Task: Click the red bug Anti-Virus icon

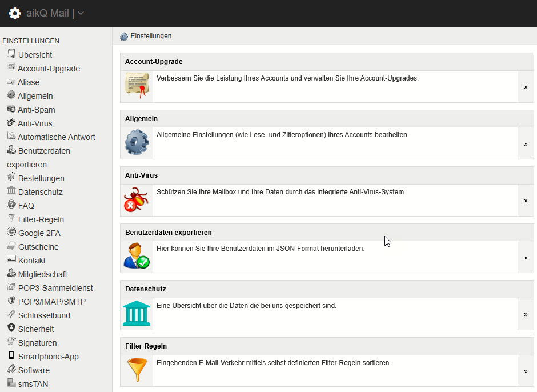Action: click(x=136, y=199)
